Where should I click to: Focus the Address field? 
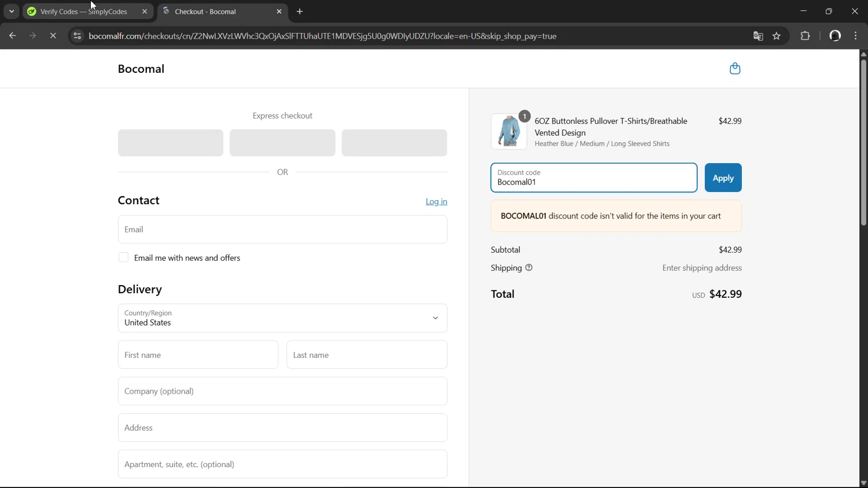[282, 427]
